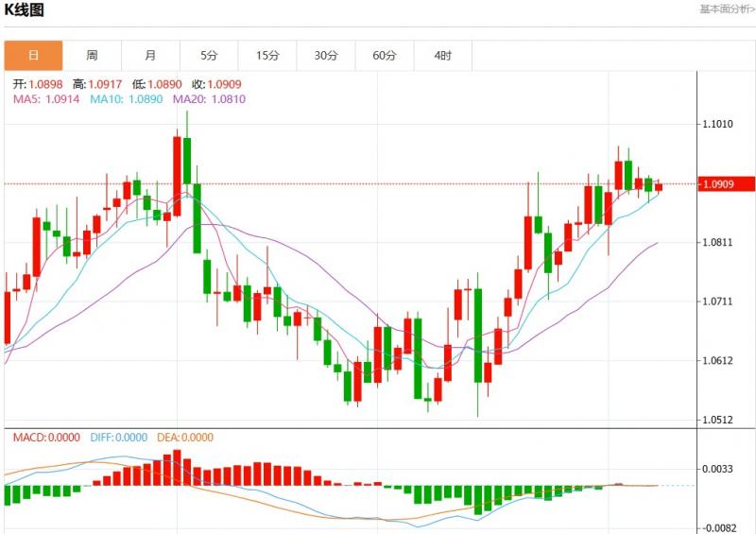Click the DIFF: 0.0000 label
This screenshot has height=534, width=756.
[119, 438]
